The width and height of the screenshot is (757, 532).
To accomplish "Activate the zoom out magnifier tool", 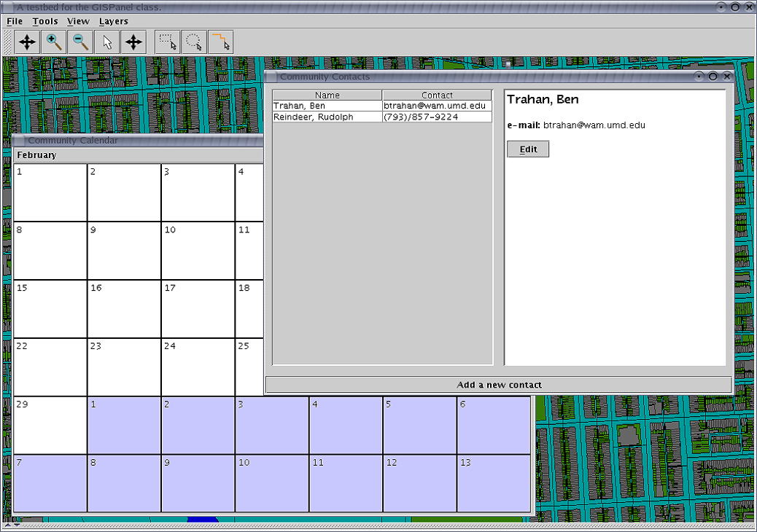I will (x=80, y=42).
